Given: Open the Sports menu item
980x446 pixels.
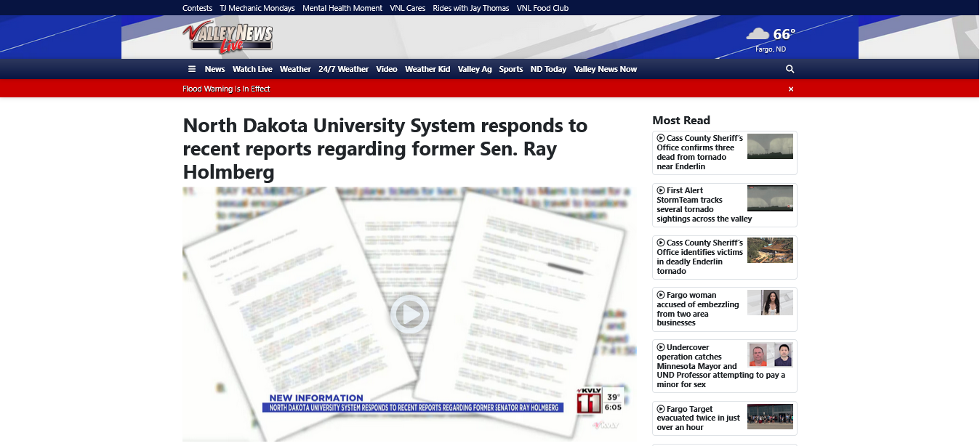Looking at the screenshot, I should [511, 69].
